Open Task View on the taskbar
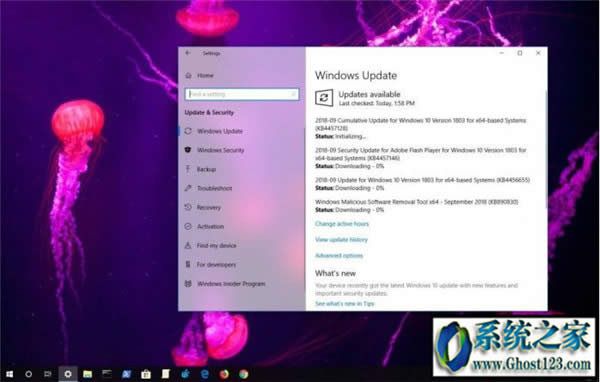The width and height of the screenshot is (600, 382). click(47, 374)
